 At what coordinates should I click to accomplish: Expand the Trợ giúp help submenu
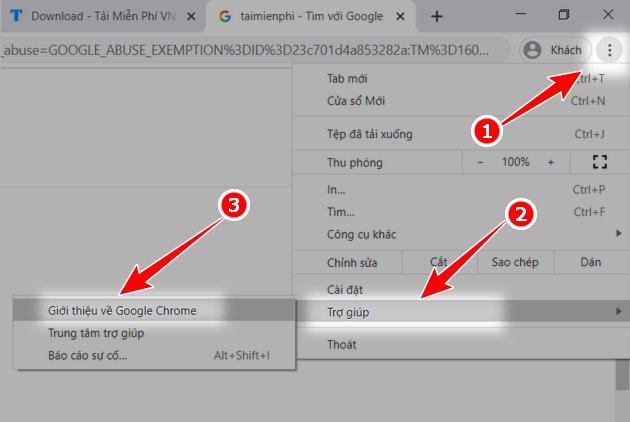461,312
